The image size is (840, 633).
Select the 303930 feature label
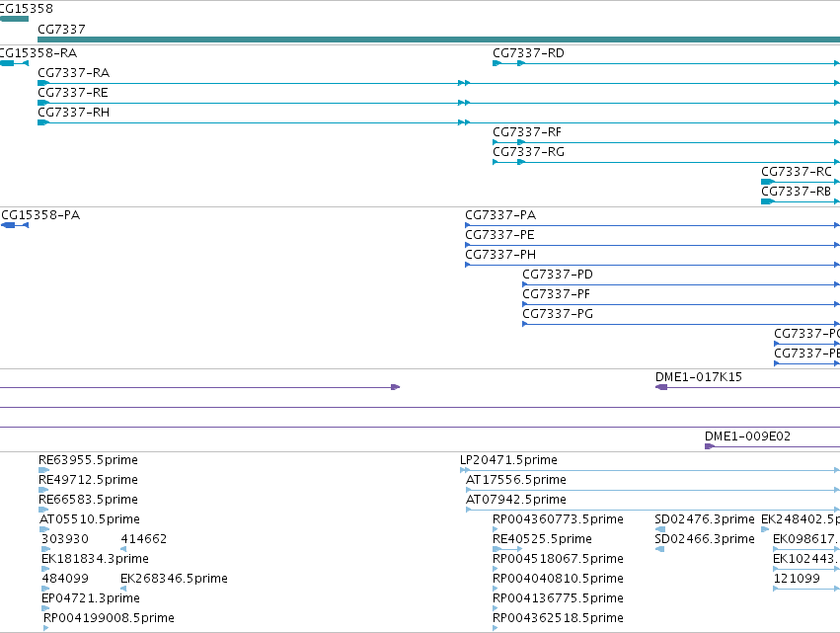[x=65, y=540]
